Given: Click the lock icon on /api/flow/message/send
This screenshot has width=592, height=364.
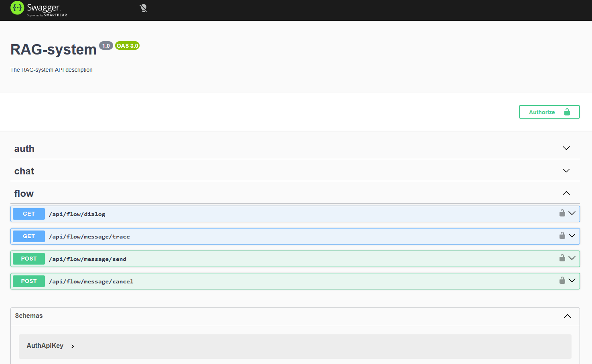Looking at the screenshot, I should [x=562, y=258].
